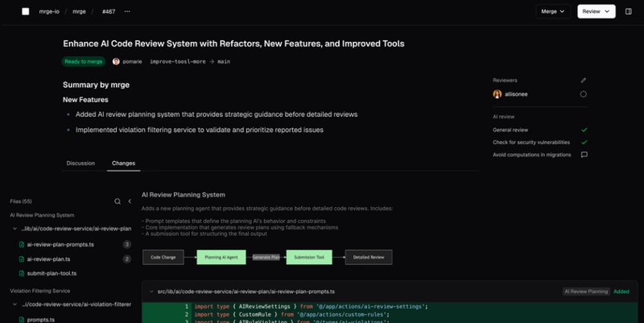Open the comment icon for Avoid computations in migrations
Image resolution: width=644 pixels, height=323 pixels.
(x=584, y=155)
